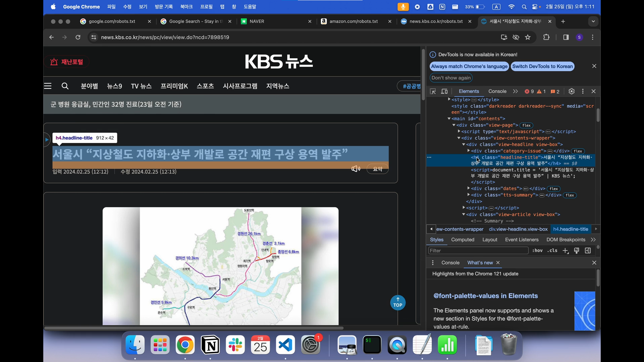Toggle the .cls classes button
Screen dimensions: 644x362
tap(552, 251)
